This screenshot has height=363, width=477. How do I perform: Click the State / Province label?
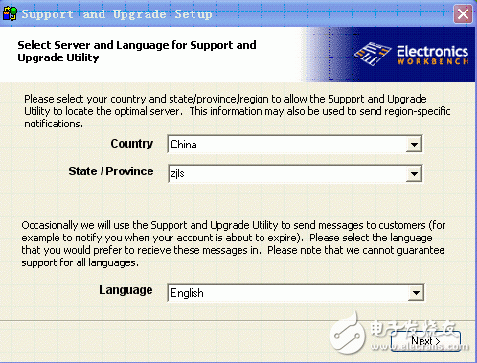coord(111,171)
